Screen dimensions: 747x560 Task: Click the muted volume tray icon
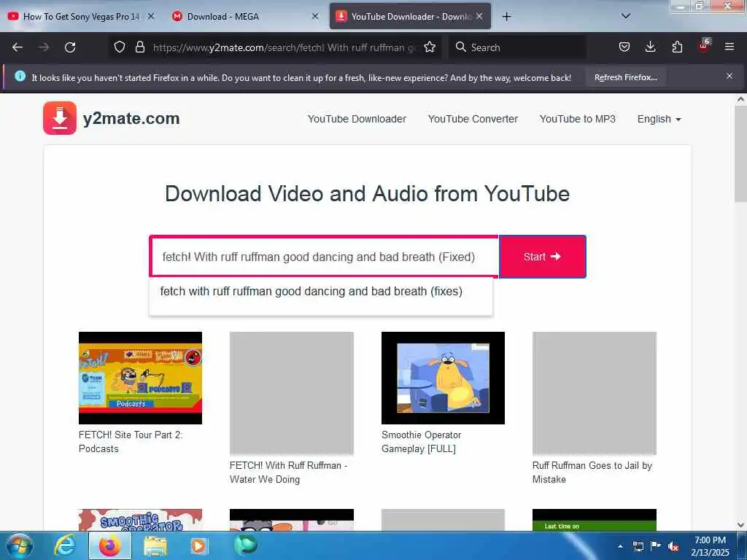click(x=673, y=547)
